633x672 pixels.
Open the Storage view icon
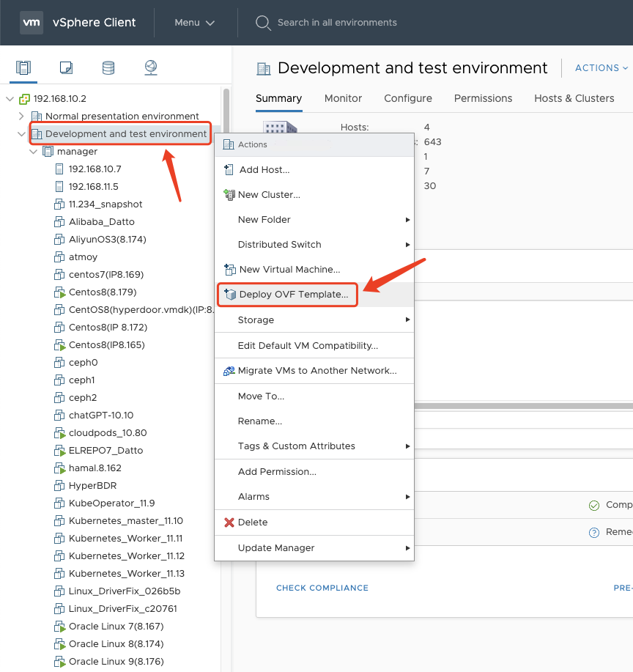tap(108, 67)
